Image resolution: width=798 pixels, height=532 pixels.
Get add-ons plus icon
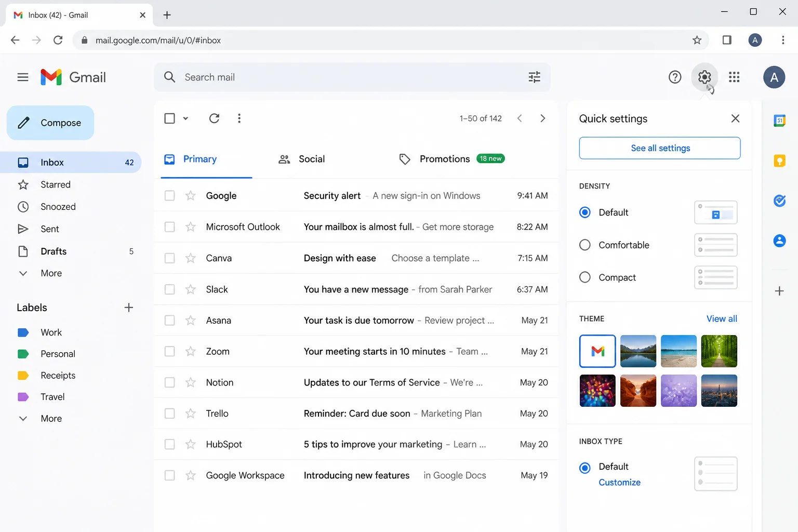tap(779, 291)
